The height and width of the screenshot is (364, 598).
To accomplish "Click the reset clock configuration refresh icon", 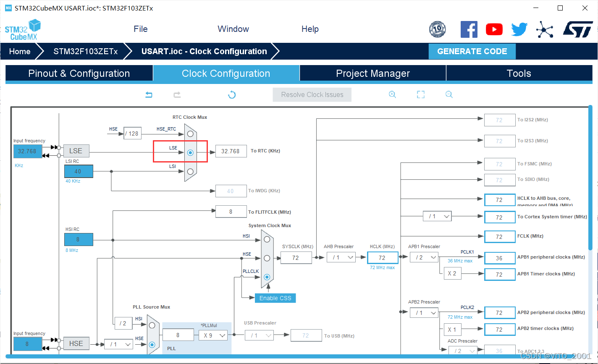I will [232, 95].
